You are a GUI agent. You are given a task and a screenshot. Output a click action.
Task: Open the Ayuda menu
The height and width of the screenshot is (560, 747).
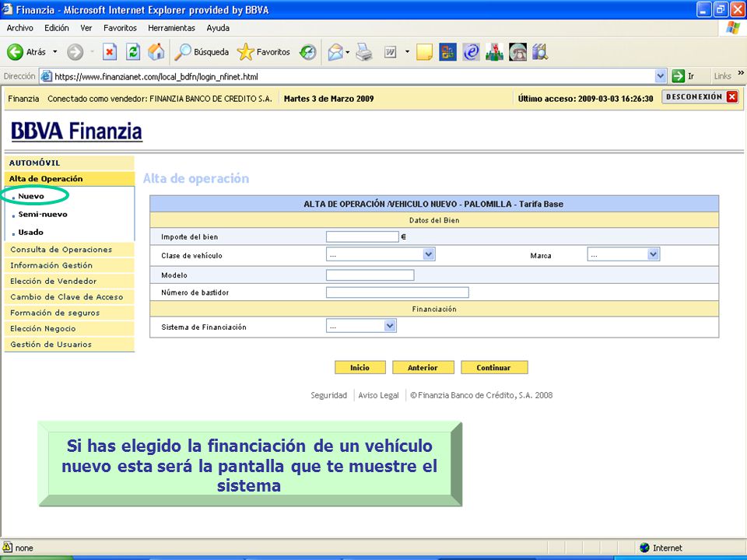[x=218, y=28]
